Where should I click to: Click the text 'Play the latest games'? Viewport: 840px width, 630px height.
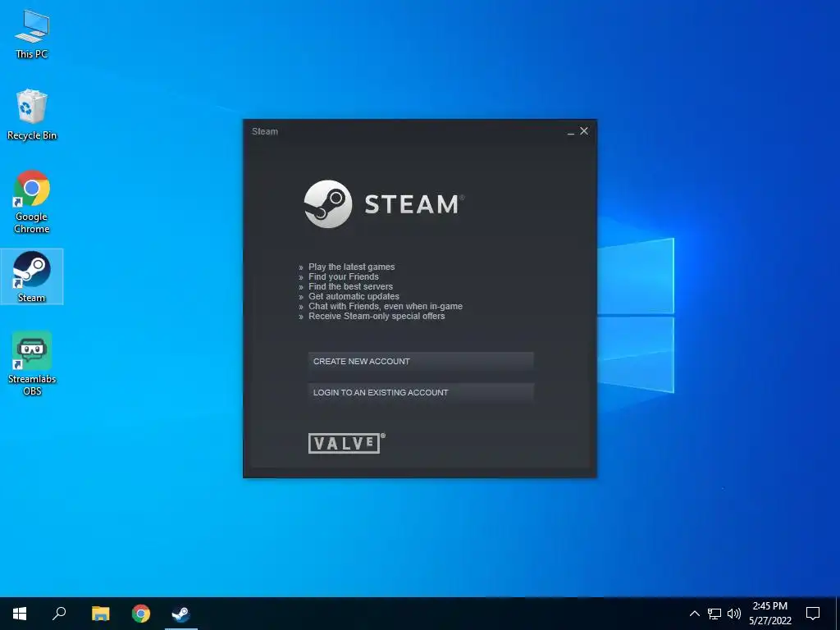pos(351,267)
